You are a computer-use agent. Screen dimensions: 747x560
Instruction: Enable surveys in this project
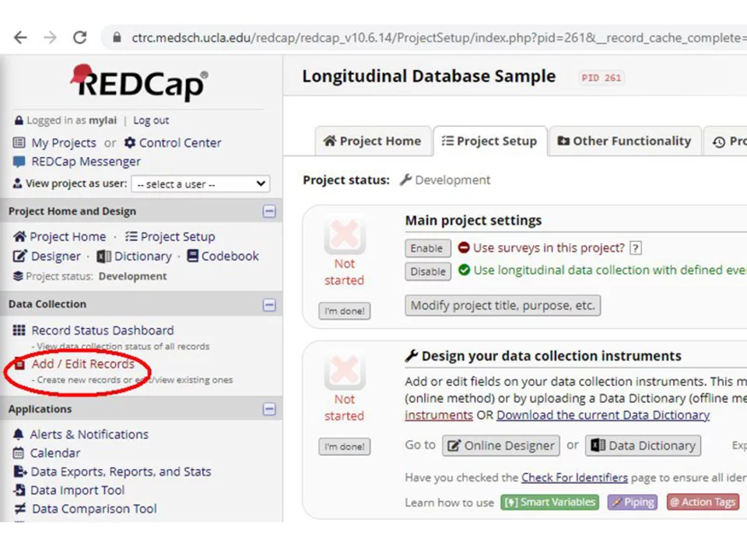(x=427, y=248)
